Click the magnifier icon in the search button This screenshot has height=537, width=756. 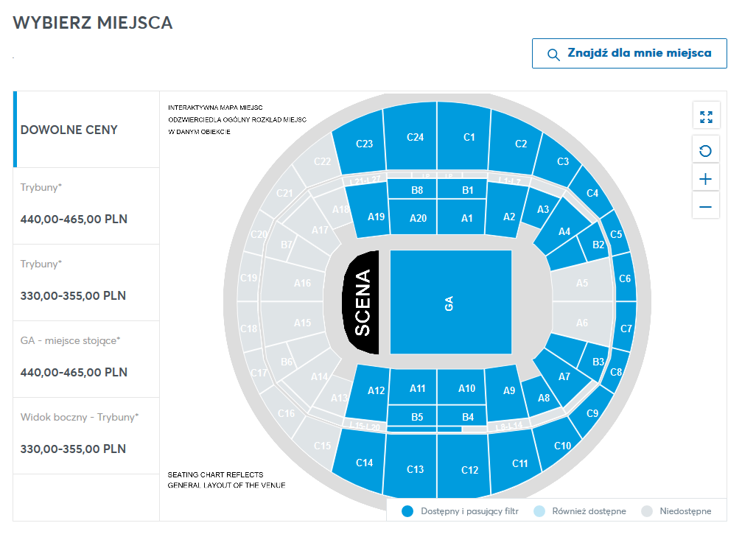(553, 55)
